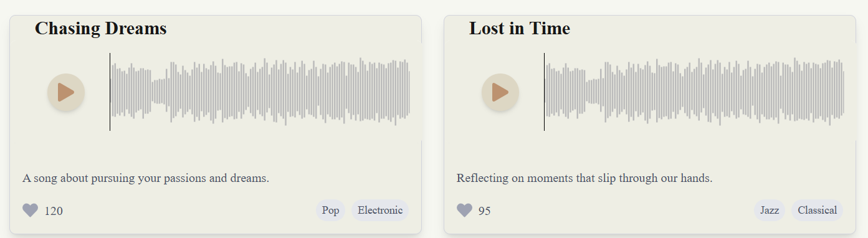Select the Electronic genre tag
This screenshot has width=868, height=238.
[x=380, y=211]
